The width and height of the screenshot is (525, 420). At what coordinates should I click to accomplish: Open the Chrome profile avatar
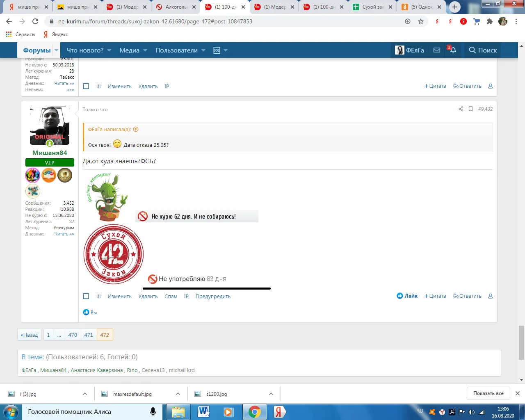point(503,21)
